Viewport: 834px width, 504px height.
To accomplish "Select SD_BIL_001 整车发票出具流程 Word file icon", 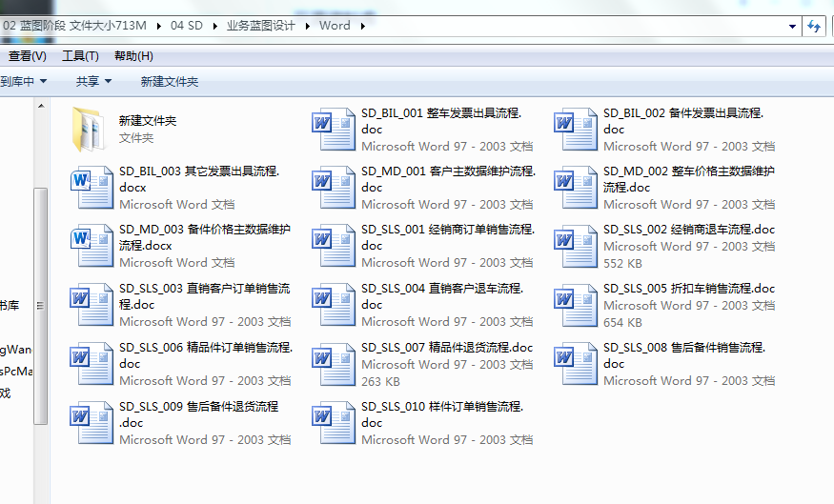I will click(x=334, y=130).
